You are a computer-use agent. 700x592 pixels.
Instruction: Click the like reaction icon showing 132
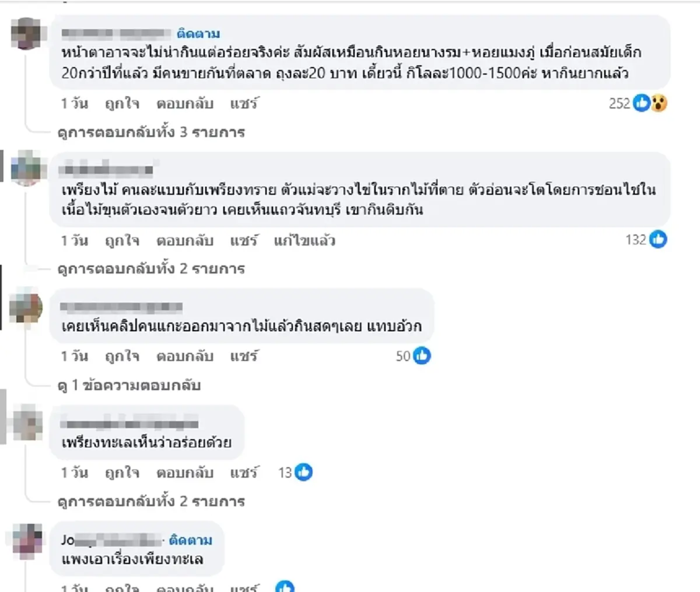(x=659, y=240)
